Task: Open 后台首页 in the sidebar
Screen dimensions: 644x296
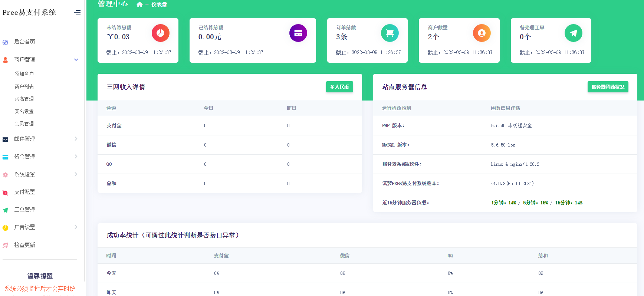Action: [x=24, y=42]
